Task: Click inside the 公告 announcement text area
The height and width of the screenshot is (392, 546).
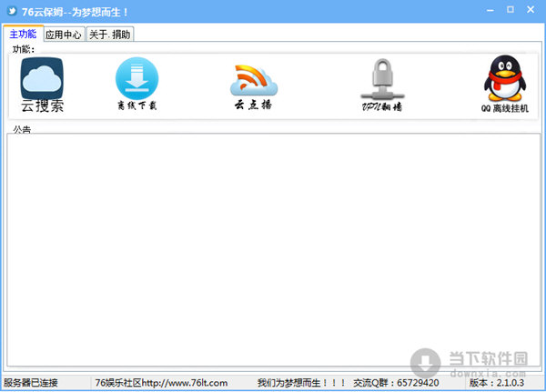Action: pyautogui.click(x=273, y=249)
